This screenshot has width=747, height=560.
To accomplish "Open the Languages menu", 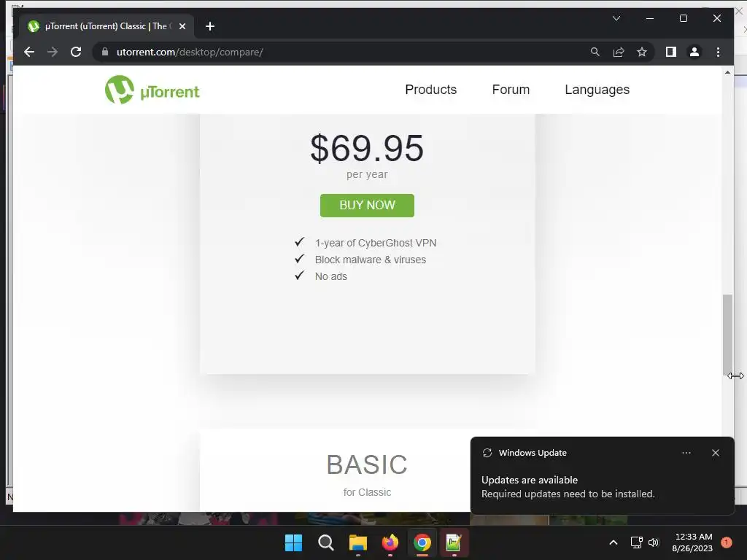I will coord(597,90).
